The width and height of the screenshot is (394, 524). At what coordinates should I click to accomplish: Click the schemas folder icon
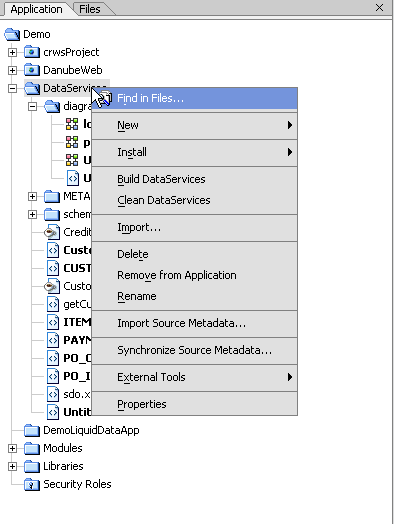52,215
